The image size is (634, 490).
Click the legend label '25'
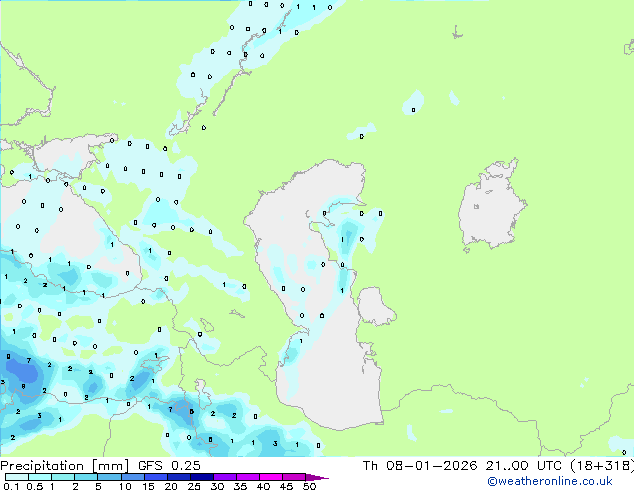coord(194,486)
